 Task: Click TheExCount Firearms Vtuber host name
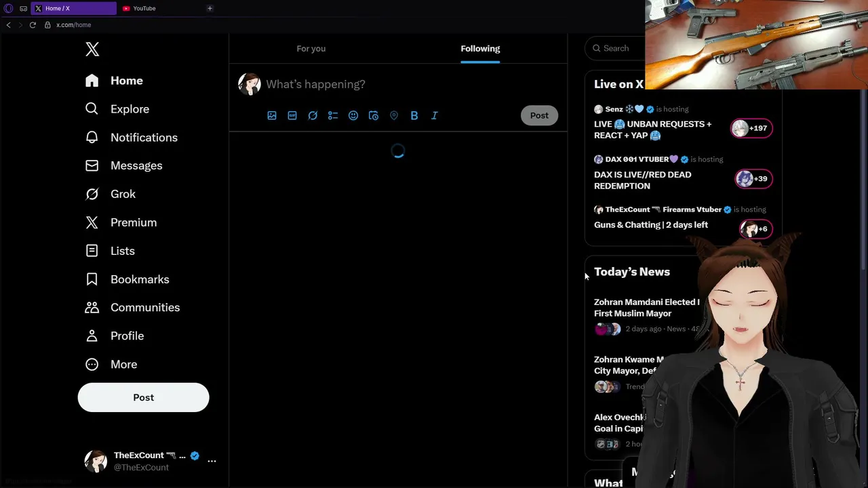tap(663, 209)
